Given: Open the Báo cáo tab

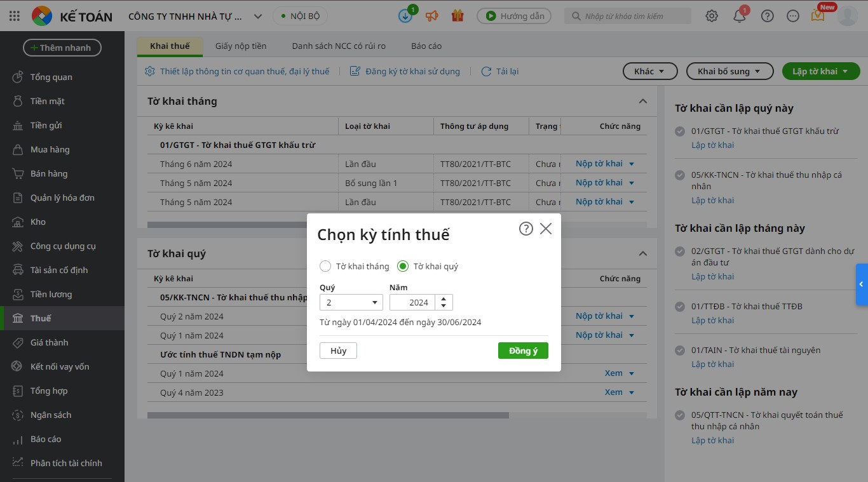Looking at the screenshot, I should coord(426,46).
